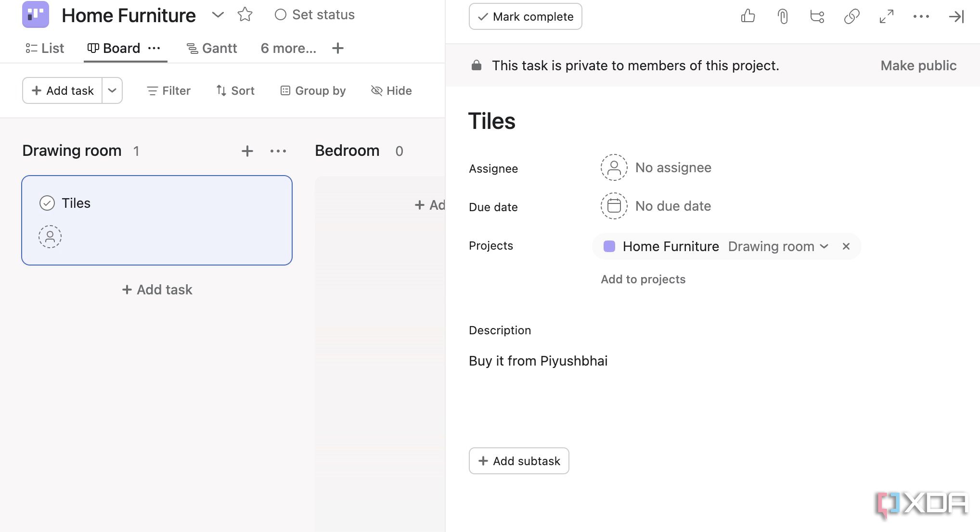Click the attachment/paperclip icon
The image size is (980, 532).
[x=782, y=16]
